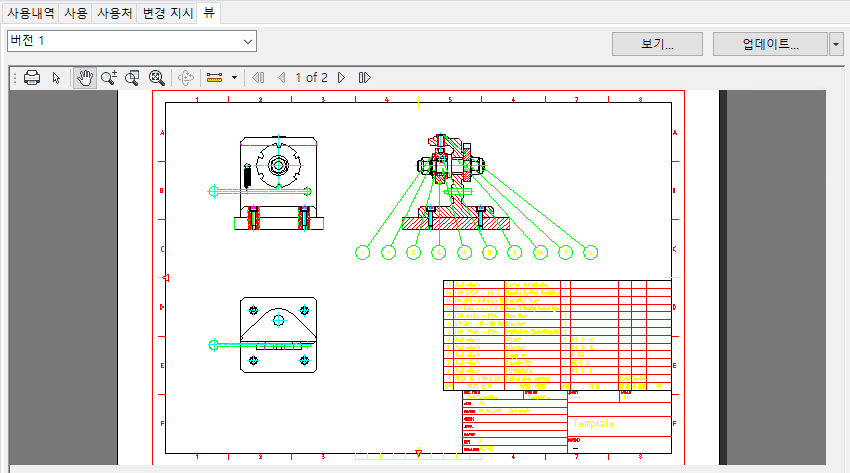Image resolution: width=850 pixels, height=473 pixels.
Task: Click the Orbit tool icon
Action: [186, 78]
